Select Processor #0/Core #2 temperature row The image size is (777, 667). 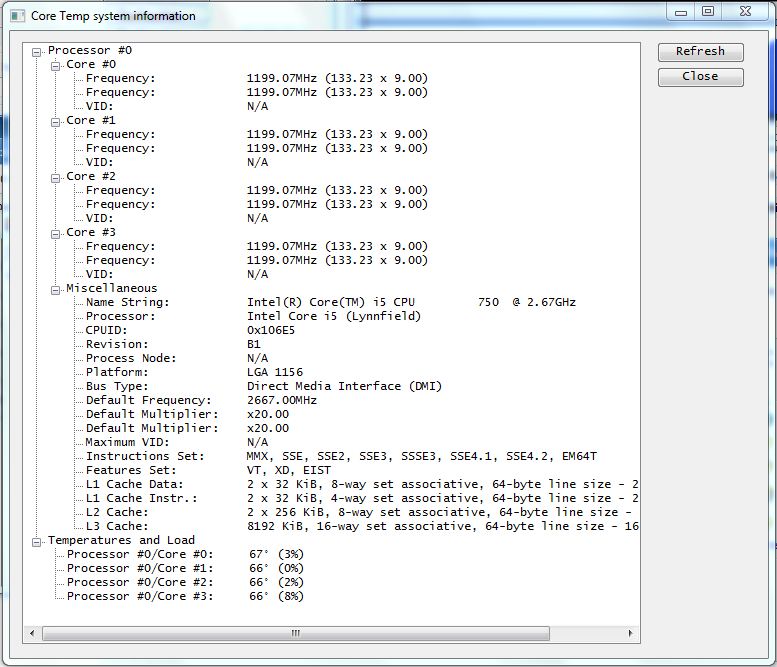click(185, 582)
